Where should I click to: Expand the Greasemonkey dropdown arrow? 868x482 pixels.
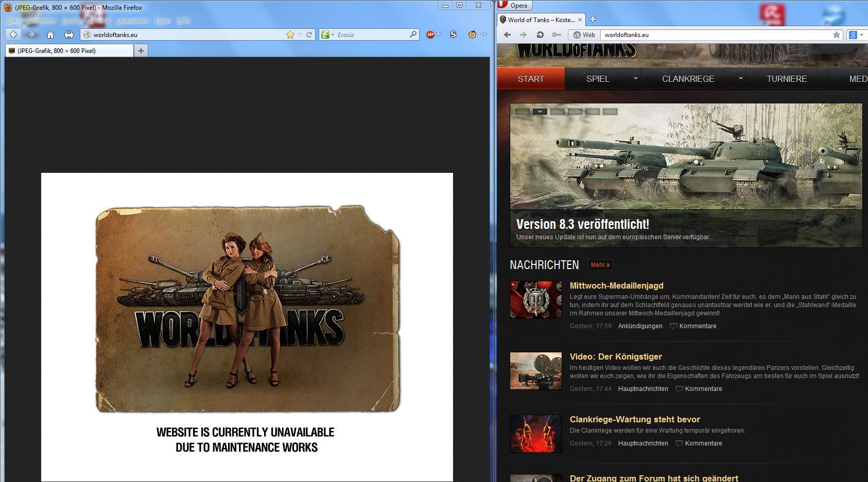484,34
